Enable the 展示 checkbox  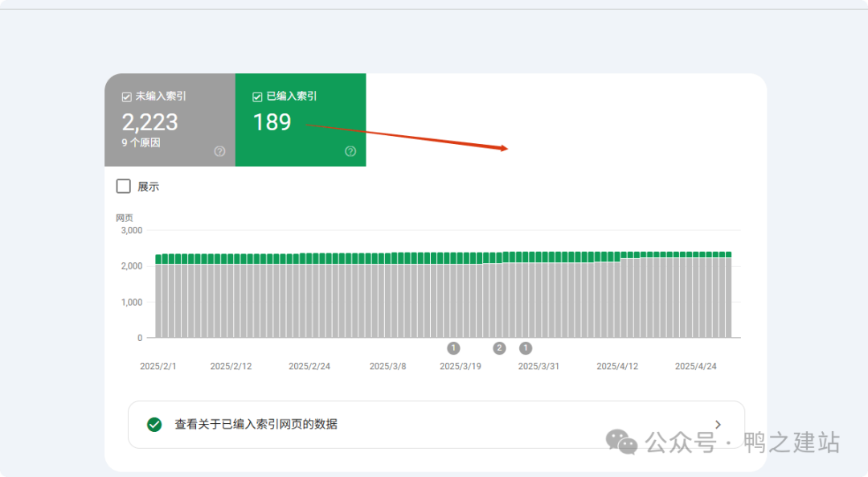pos(123,186)
